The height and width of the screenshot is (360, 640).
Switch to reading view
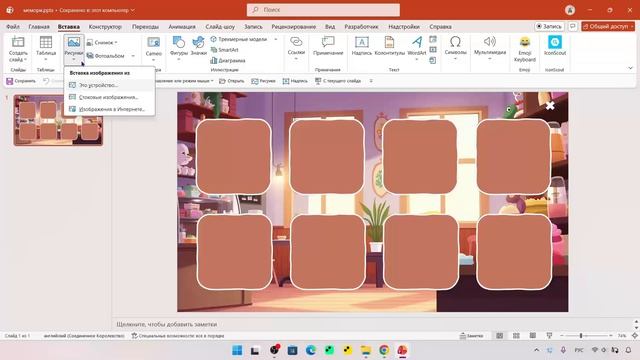[533, 336]
